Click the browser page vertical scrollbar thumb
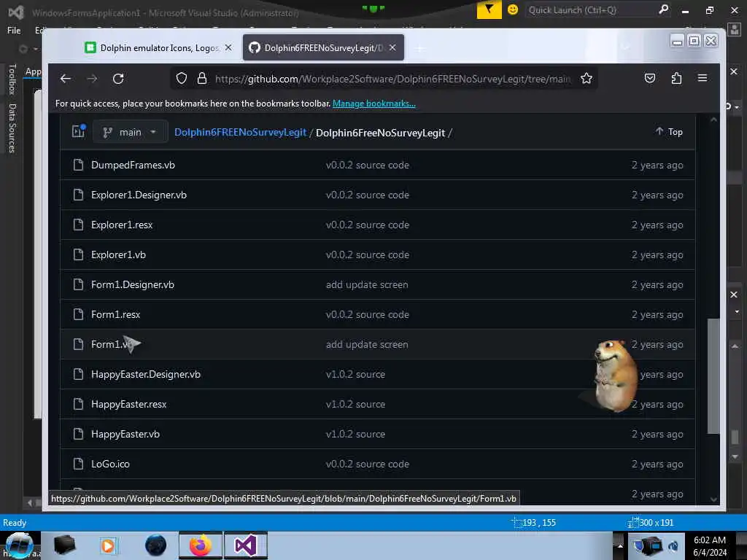The width and height of the screenshot is (747, 560). click(x=713, y=376)
